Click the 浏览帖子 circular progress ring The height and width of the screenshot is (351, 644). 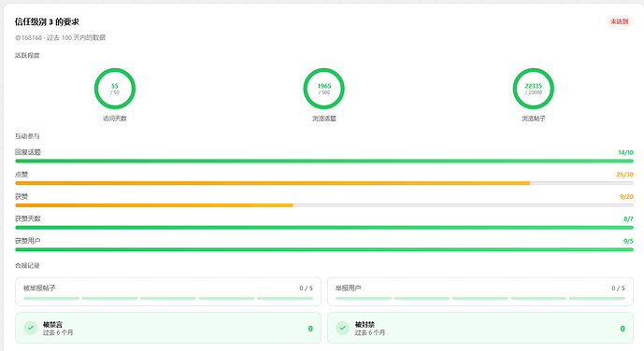point(534,89)
